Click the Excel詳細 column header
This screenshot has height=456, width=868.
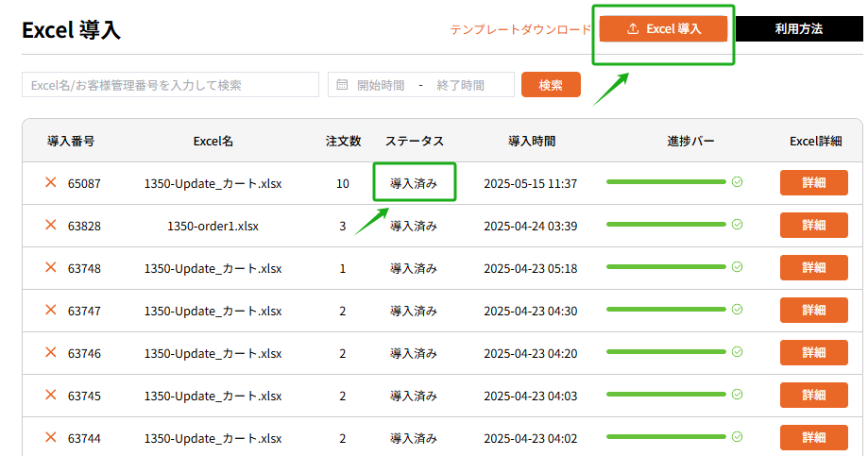tap(816, 141)
